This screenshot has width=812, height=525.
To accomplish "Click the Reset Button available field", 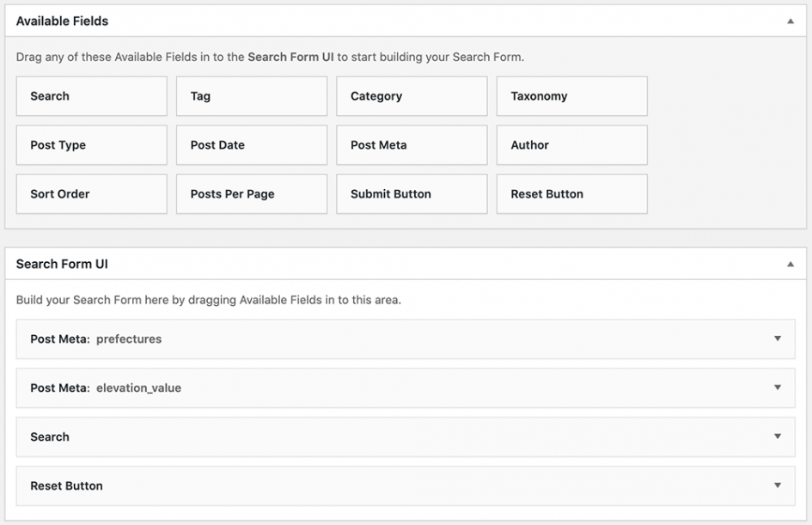I will (x=571, y=194).
